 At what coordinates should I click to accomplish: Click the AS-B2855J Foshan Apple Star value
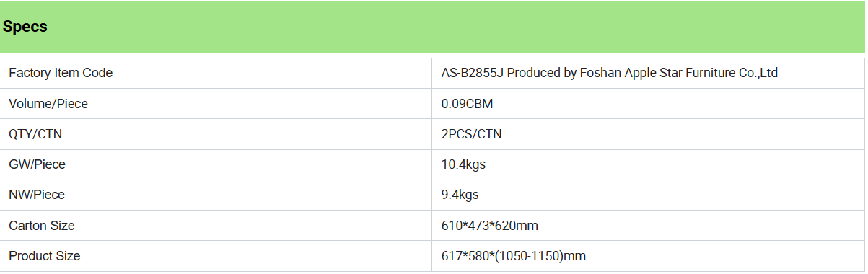[609, 73]
